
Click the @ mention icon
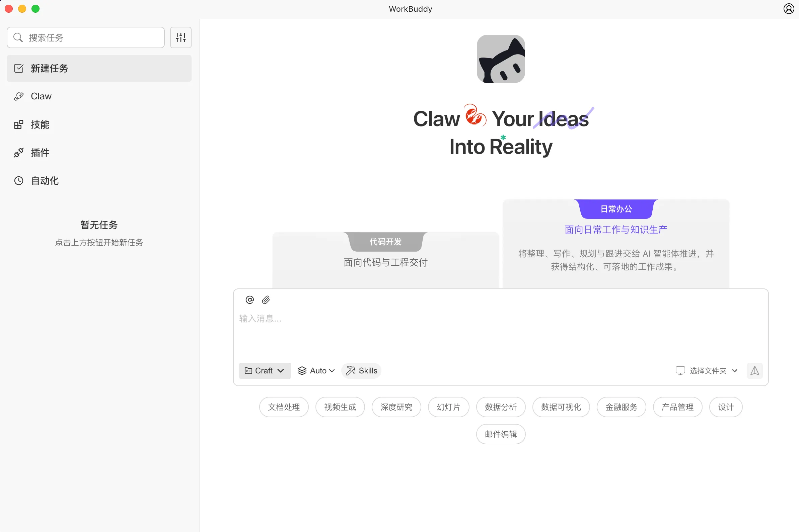pyautogui.click(x=249, y=299)
